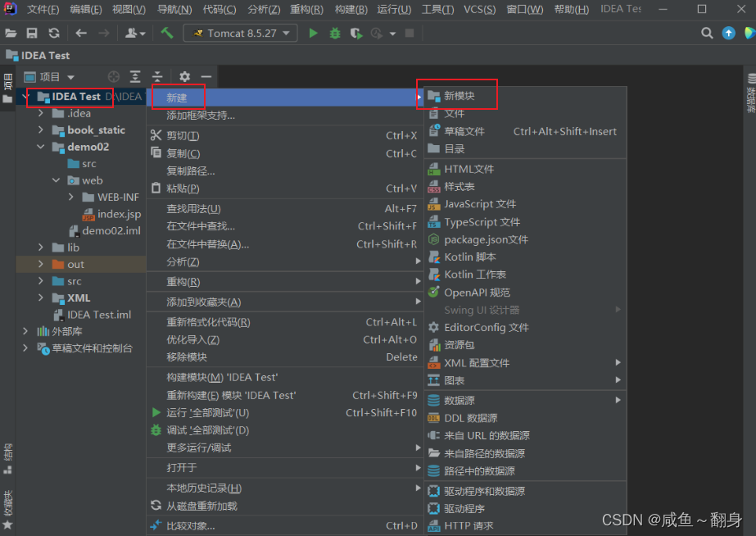756x536 pixels.
Task: Click IDEA Test breadcrumb in navigation bar
Action: (38, 56)
